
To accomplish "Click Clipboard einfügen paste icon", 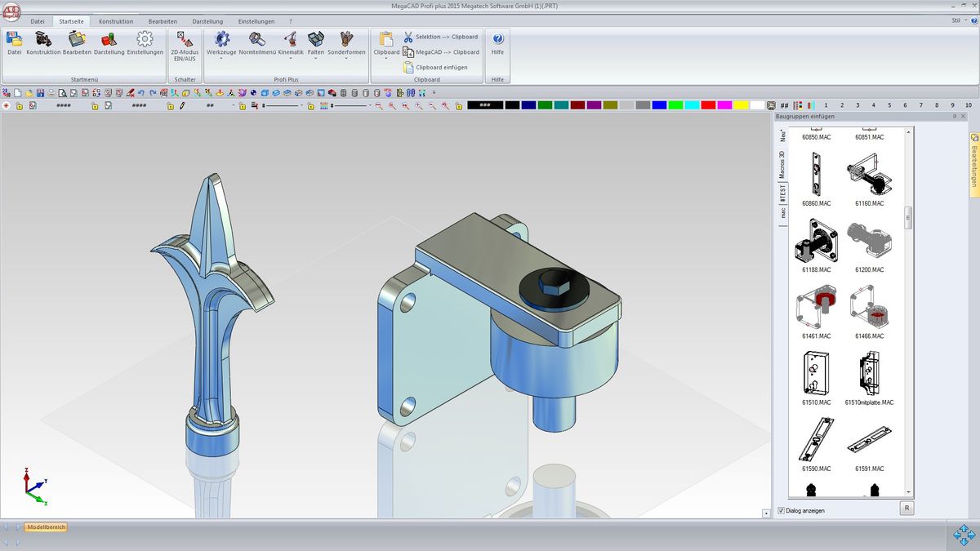I will [408, 67].
